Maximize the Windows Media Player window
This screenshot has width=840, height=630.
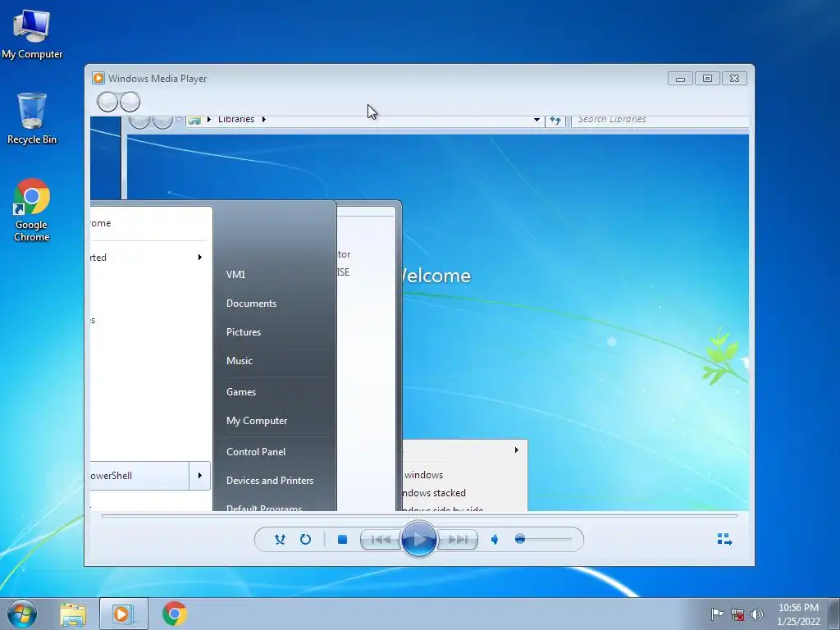pyautogui.click(x=707, y=79)
